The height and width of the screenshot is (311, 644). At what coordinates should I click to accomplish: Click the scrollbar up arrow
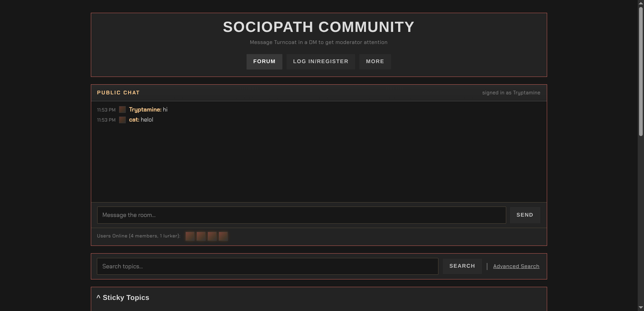click(x=640, y=3)
